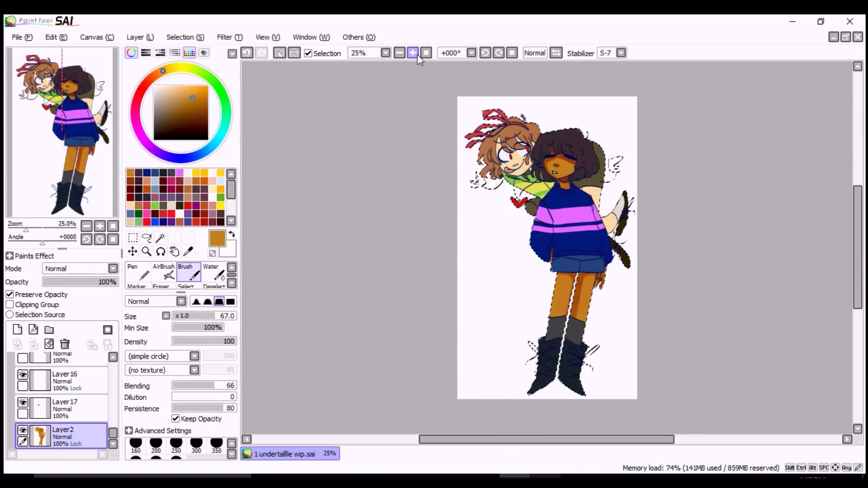Select the rectangular selection tool
This screenshot has height=488, width=868.
[x=132, y=238]
